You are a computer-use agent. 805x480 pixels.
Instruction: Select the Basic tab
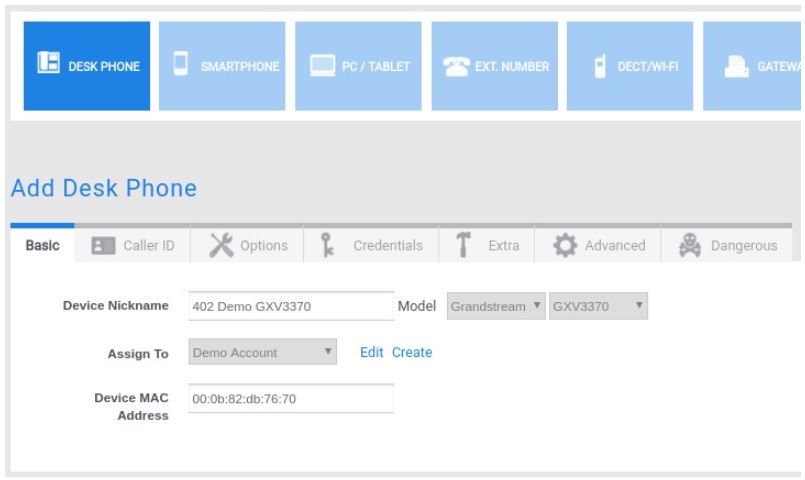point(41,246)
